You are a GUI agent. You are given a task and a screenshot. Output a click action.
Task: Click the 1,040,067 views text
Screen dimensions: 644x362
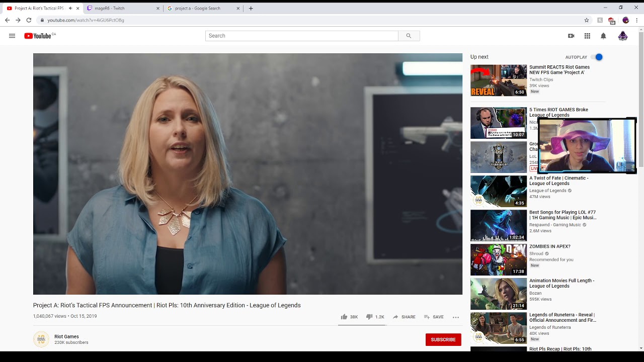pyautogui.click(x=50, y=316)
